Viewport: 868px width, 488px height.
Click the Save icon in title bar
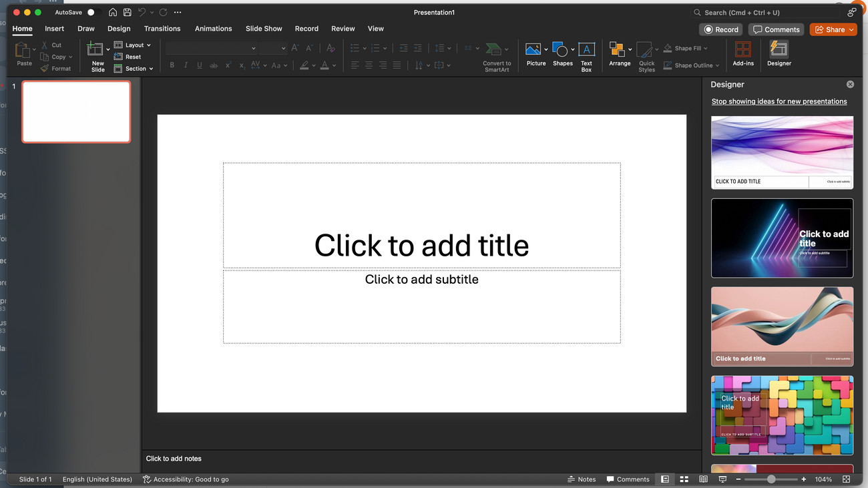[x=127, y=12]
